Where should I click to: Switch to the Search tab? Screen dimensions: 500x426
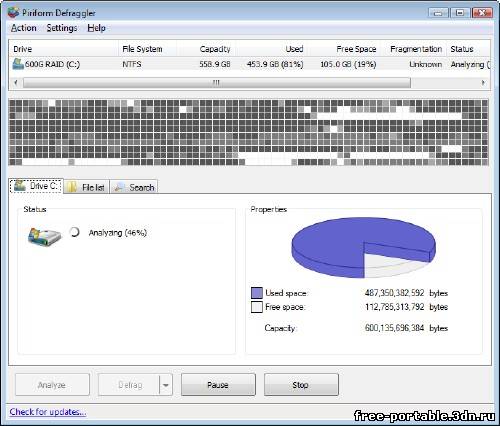click(134, 187)
